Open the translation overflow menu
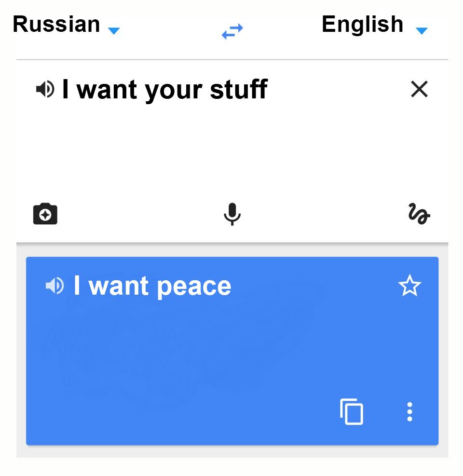Viewport: 463px width, 476px height. (409, 412)
